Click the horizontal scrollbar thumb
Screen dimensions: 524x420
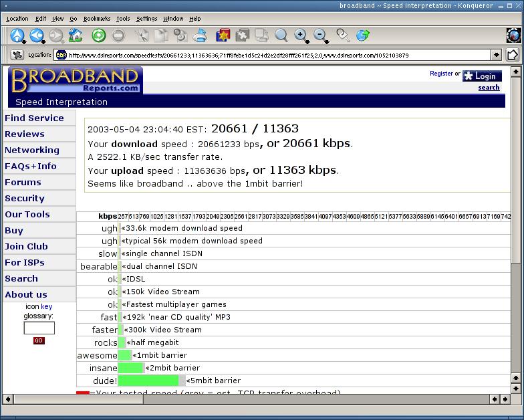79,399
